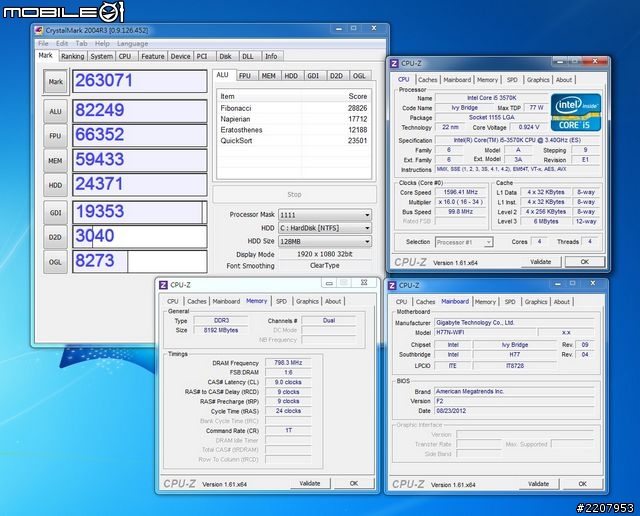Click the Core Speed value 1596.41 MHz
The height and width of the screenshot is (516, 640).
click(460, 192)
